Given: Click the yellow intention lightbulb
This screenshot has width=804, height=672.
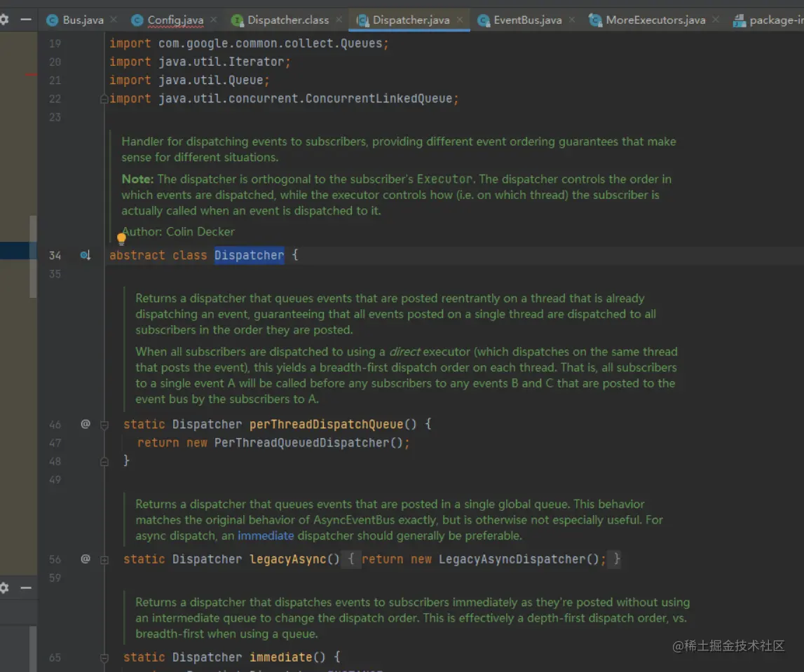Looking at the screenshot, I should click(121, 238).
